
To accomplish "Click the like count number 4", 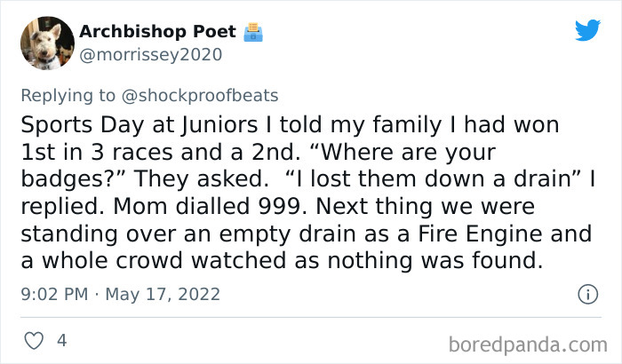I will [x=61, y=340].
